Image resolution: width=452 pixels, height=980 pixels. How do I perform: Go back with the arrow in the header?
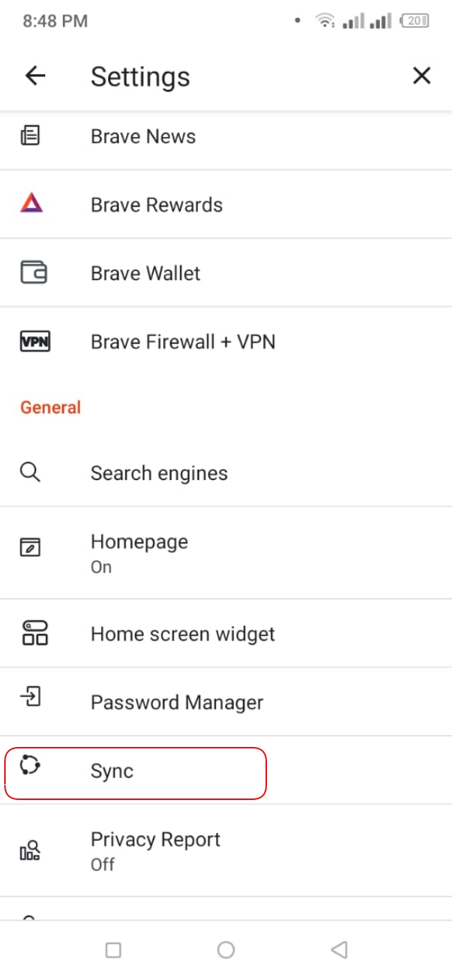coord(35,76)
